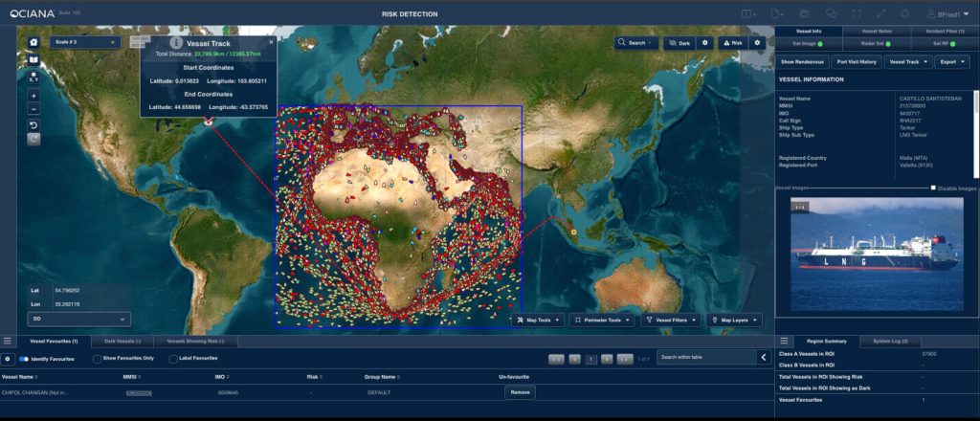Click the Port Visit History button
The width and height of the screenshot is (980, 421).
pos(856,61)
